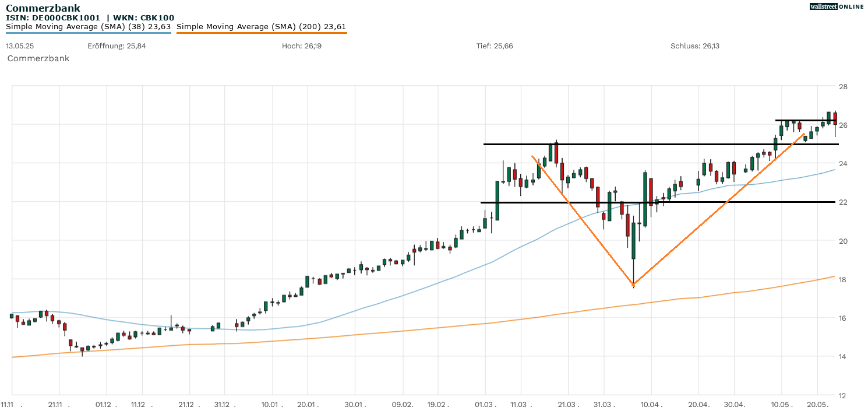Click the date 13.05.25
The image size is (868, 407).
20,46
